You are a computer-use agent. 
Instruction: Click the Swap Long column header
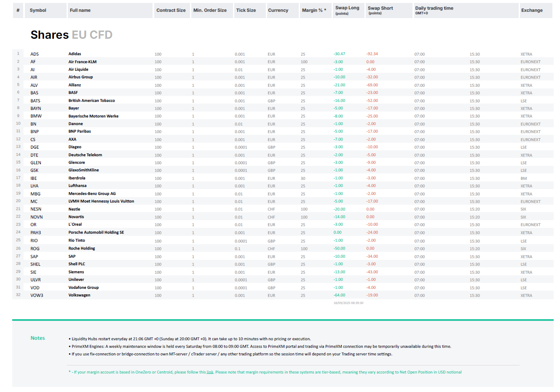[348, 11]
